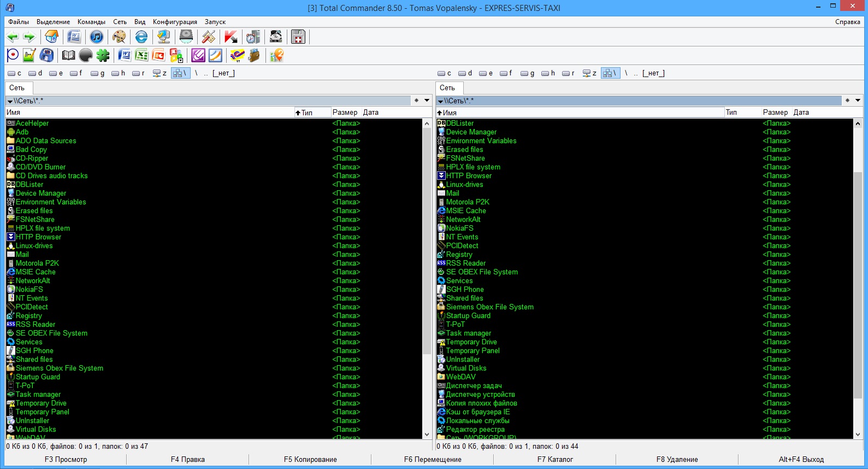Click the floppy disk with red cross icon
Viewport: 868px width, 469px height.
[298, 37]
